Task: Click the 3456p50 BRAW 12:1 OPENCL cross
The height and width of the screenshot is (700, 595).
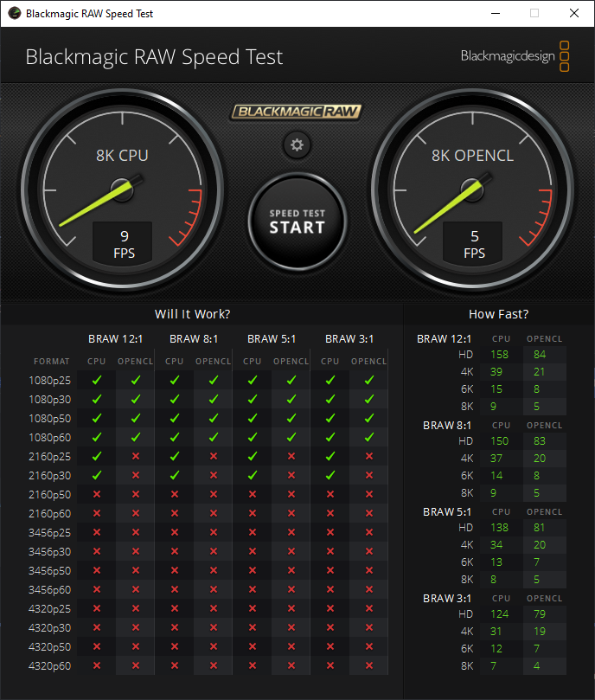Action: [x=136, y=570]
